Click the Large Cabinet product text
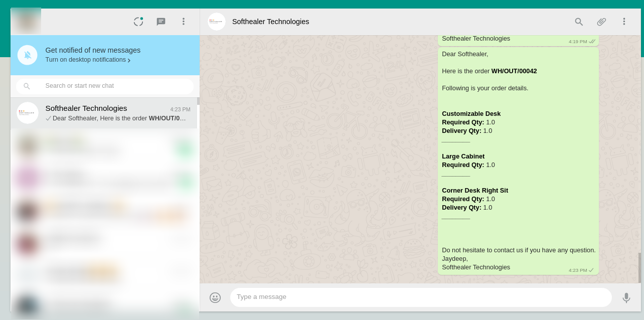Screen dimensions: 644x320 coord(463,156)
